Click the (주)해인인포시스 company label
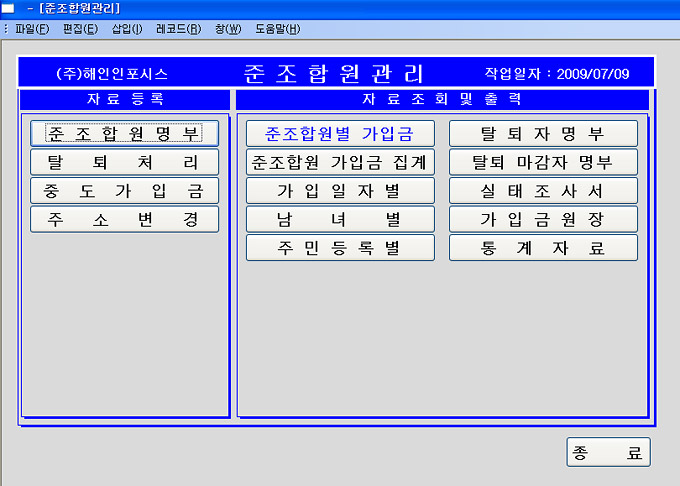The width and height of the screenshot is (680, 486). point(111,74)
